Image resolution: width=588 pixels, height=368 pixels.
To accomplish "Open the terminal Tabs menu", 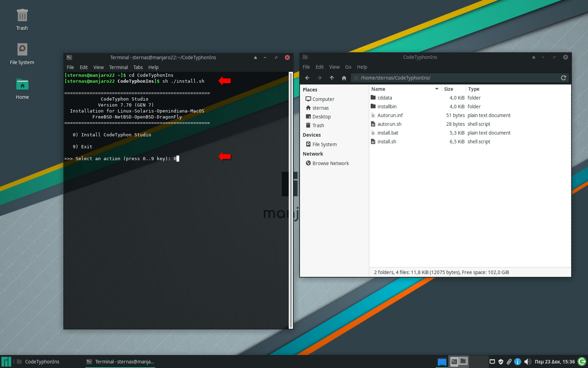I will point(138,67).
